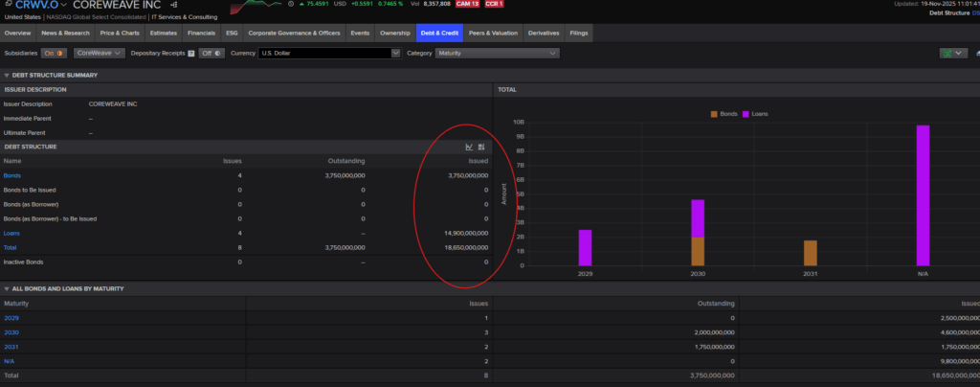Click the red CCR 1 badge
The height and width of the screenshot is (387, 980).
[494, 4]
